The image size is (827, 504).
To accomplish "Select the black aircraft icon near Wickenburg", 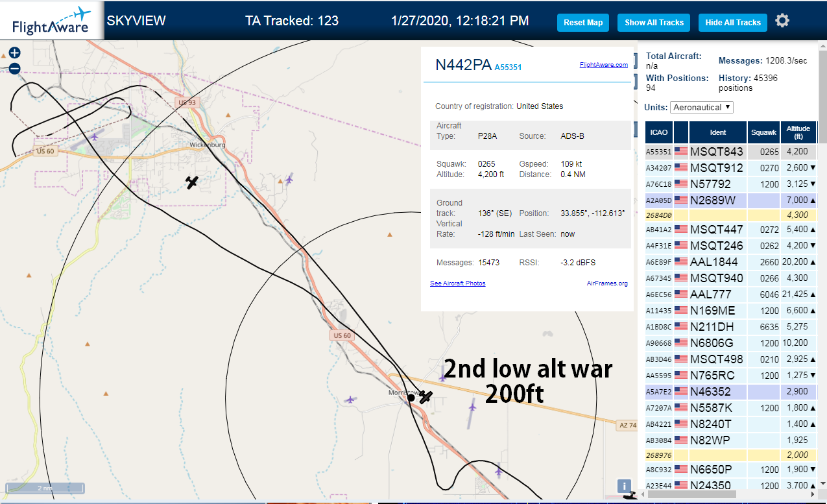I will click(192, 182).
